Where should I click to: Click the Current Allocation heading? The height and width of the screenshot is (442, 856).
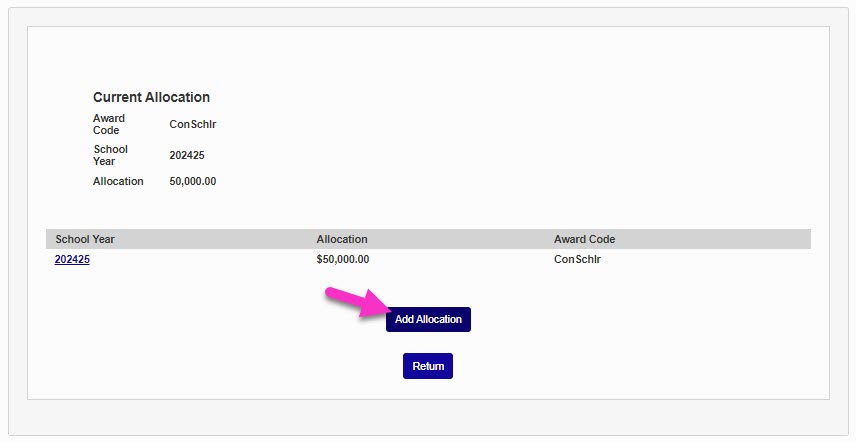(151, 98)
